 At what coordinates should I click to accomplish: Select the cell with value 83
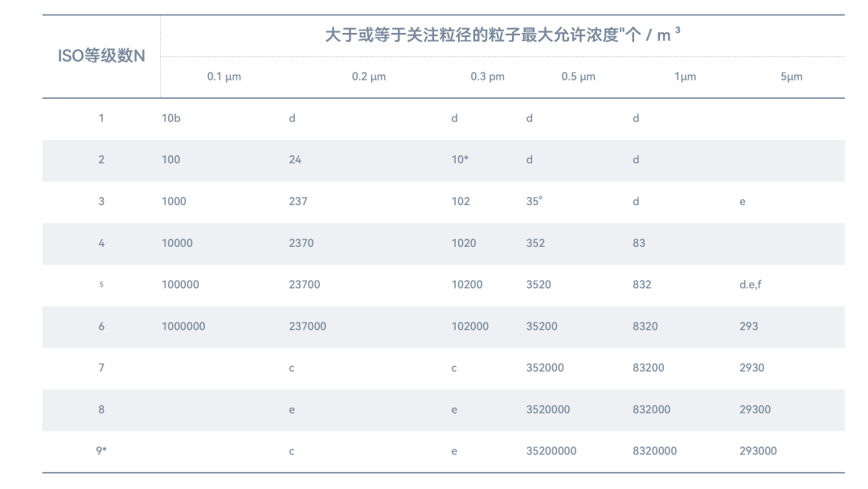639,243
